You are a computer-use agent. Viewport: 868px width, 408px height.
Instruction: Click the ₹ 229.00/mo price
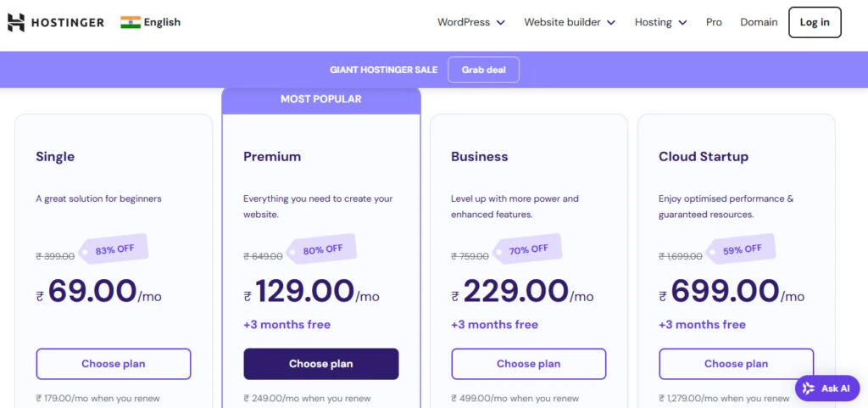pyautogui.click(x=522, y=292)
